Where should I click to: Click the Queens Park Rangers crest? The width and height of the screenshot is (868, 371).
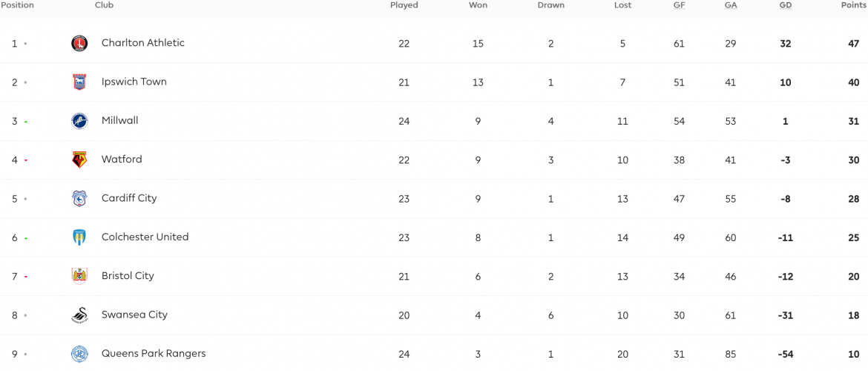point(79,353)
